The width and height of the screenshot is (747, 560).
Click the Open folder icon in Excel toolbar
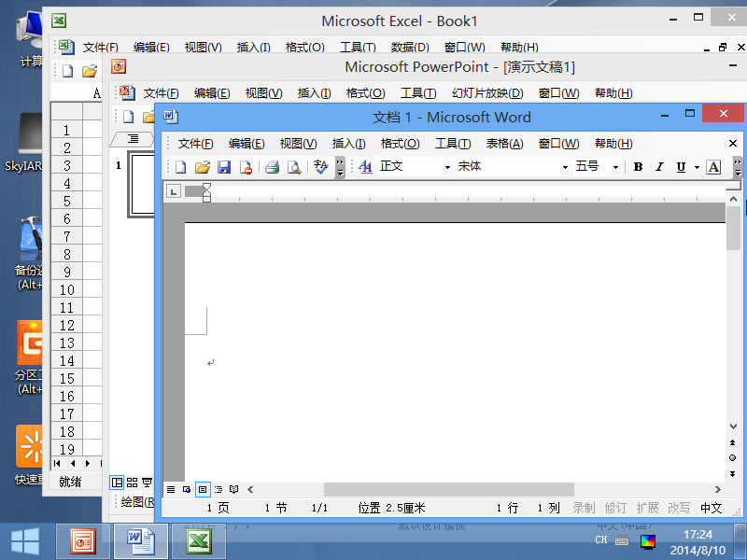click(x=90, y=72)
